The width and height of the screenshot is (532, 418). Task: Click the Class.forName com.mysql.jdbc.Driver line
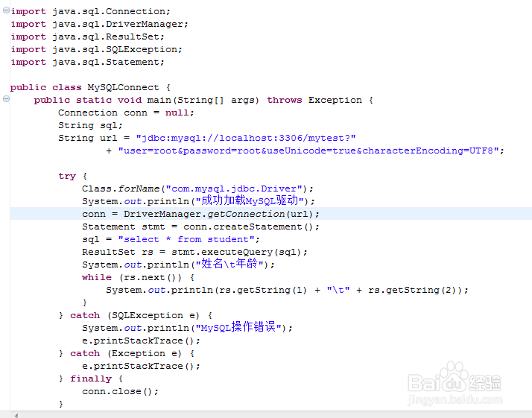point(197,189)
